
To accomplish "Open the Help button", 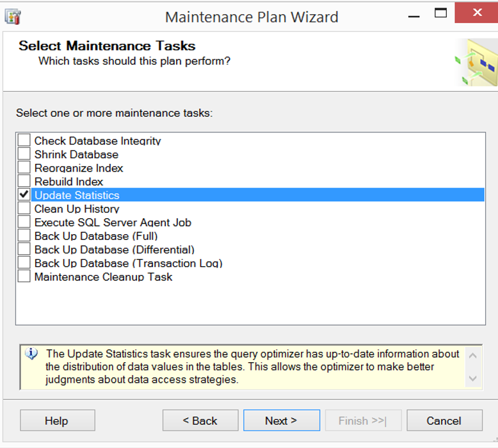I will click(58, 420).
